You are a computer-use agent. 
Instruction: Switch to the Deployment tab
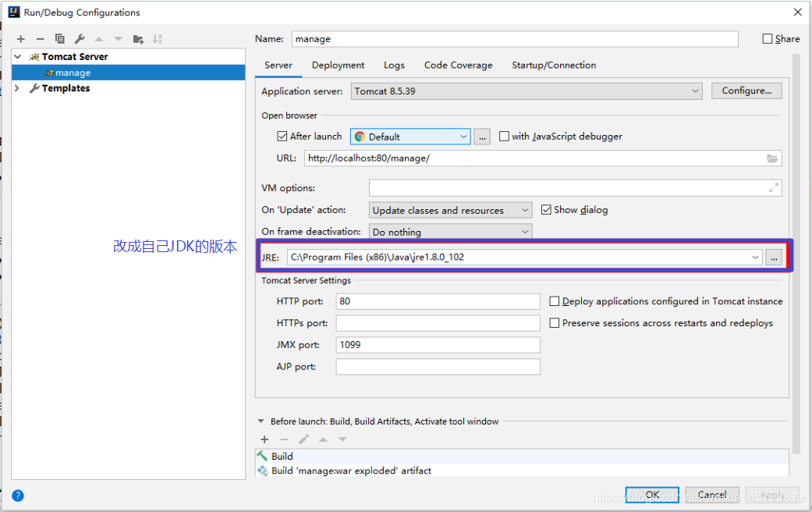[x=338, y=65]
